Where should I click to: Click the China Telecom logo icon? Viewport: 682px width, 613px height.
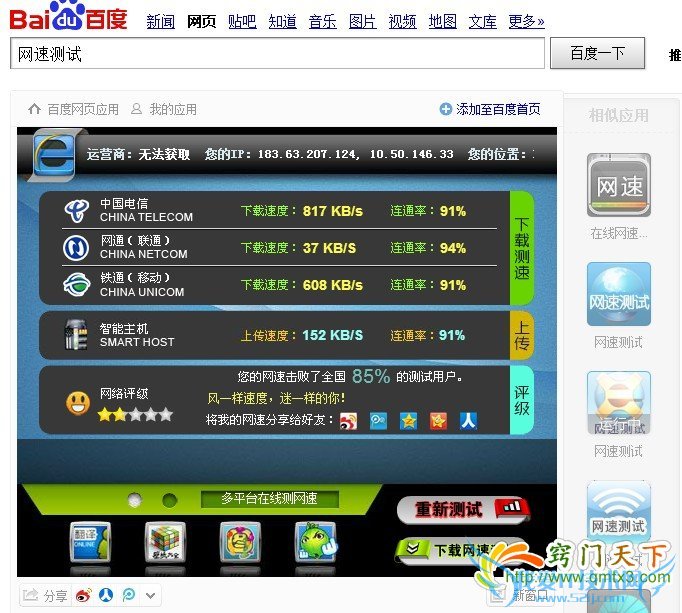77,211
